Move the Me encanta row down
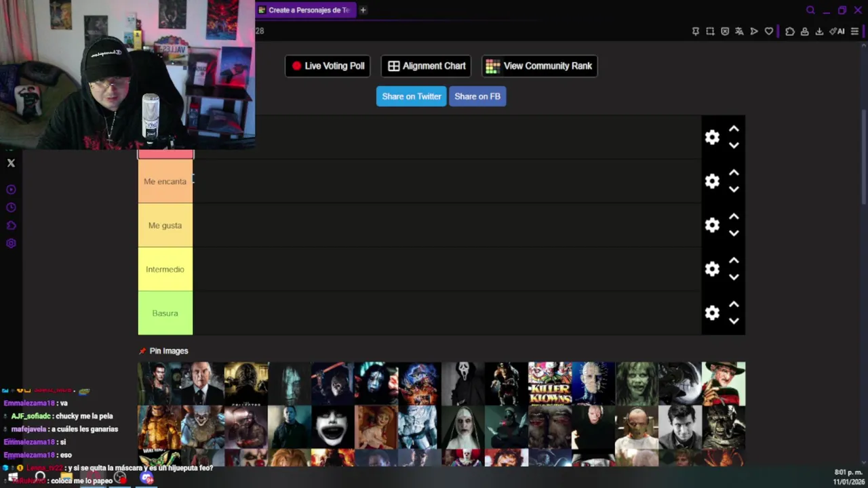Image resolution: width=868 pixels, height=488 pixels. [x=734, y=189]
